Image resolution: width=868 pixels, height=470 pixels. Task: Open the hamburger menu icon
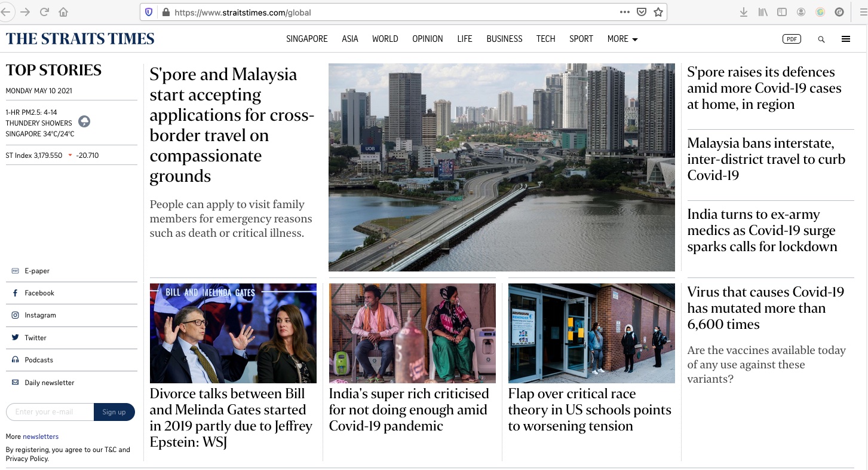(x=845, y=39)
